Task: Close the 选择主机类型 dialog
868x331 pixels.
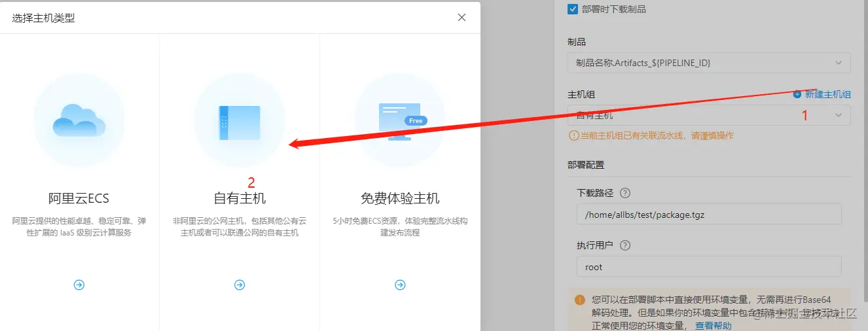Action: [x=462, y=18]
